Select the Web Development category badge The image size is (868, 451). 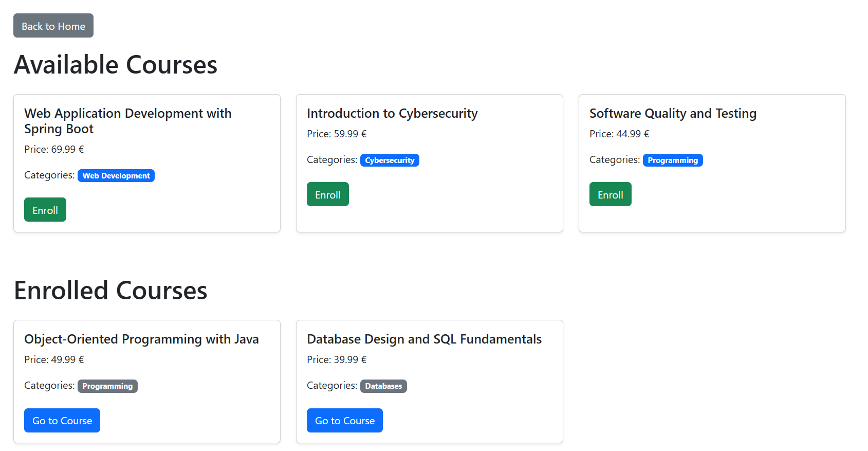116,176
